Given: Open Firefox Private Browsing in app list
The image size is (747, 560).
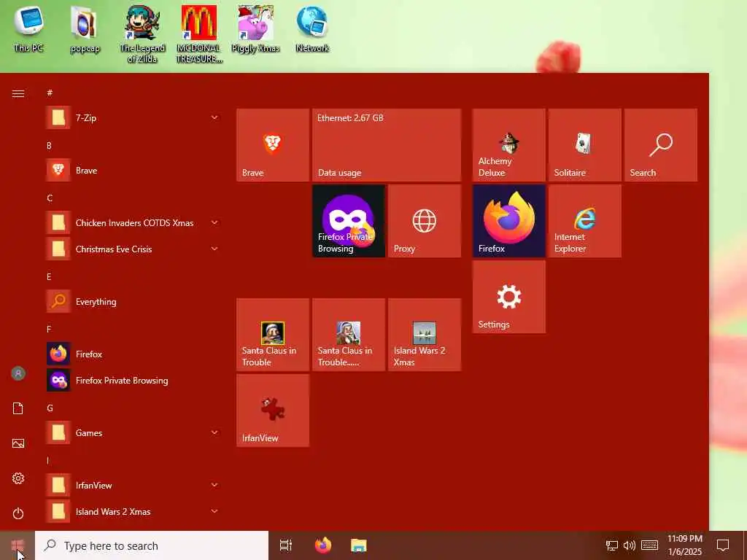Looking at the screenshot, I should coord(133,381).
